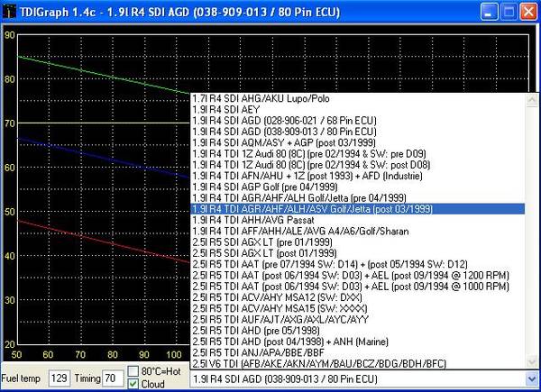Select 1.9l TDI AFF/AHH/ALE/AVG A4/A6/Golf/Sharan

[x=357, y=231]
